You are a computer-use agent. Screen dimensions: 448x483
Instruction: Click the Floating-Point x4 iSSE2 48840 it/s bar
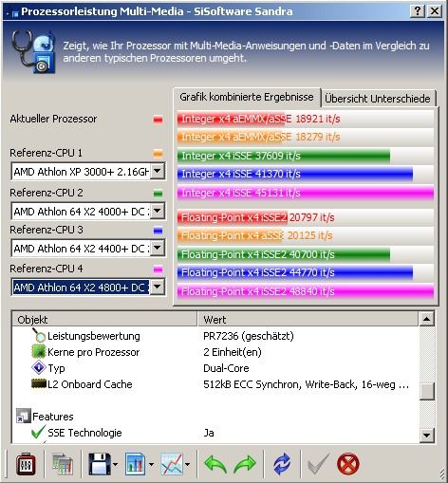[x=306, y=291]
